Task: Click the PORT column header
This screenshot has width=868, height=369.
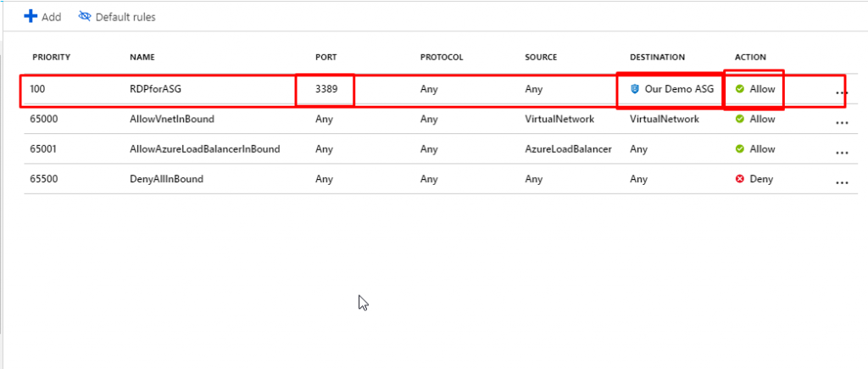Action: tap(326, 57)
